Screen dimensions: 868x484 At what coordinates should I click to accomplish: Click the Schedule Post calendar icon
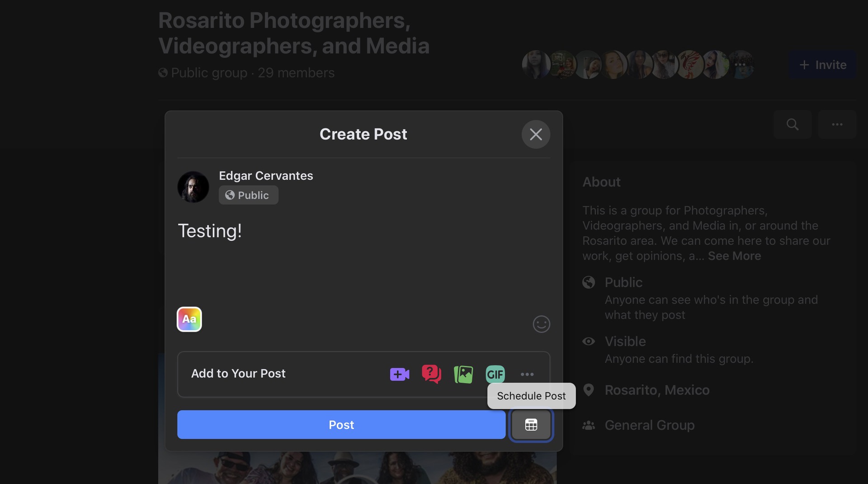point(531,425)
